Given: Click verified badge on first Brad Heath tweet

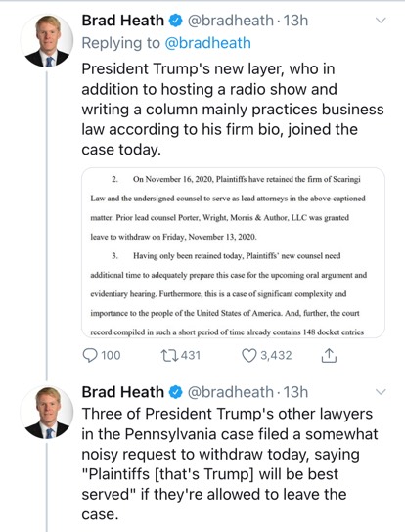Looking at the screenshot, I should click(176, 21).
